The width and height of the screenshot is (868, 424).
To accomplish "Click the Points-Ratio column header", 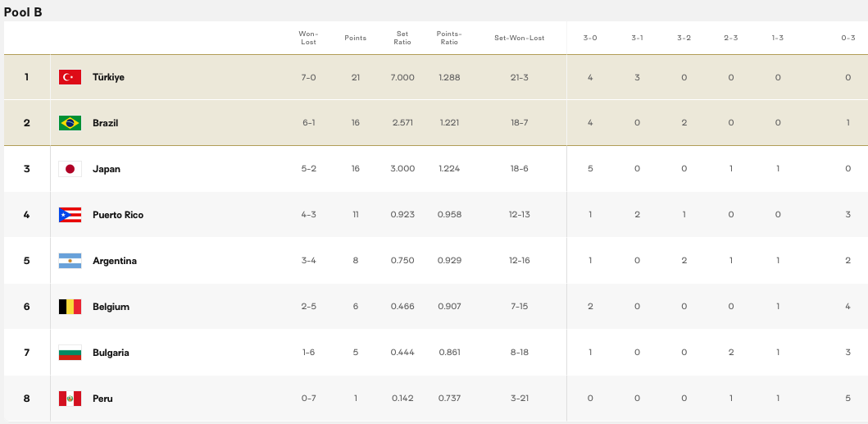I will (x=449, y=38).
